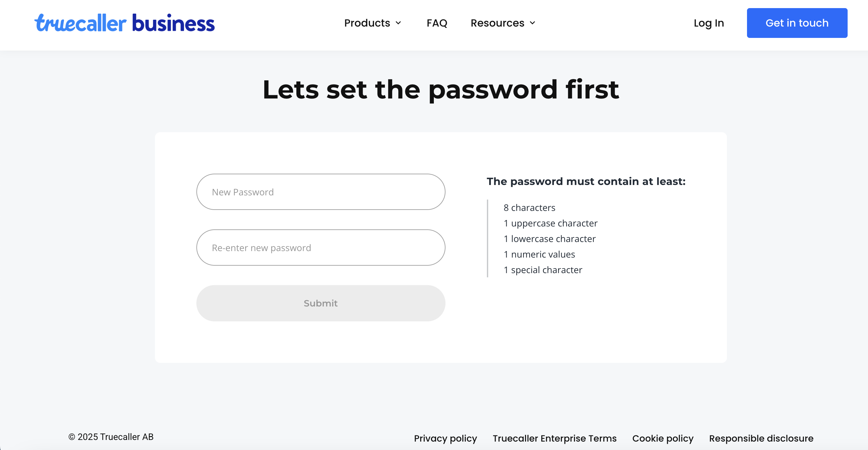Open the Resources menu label
868x450 pixels.
[497, 23]
